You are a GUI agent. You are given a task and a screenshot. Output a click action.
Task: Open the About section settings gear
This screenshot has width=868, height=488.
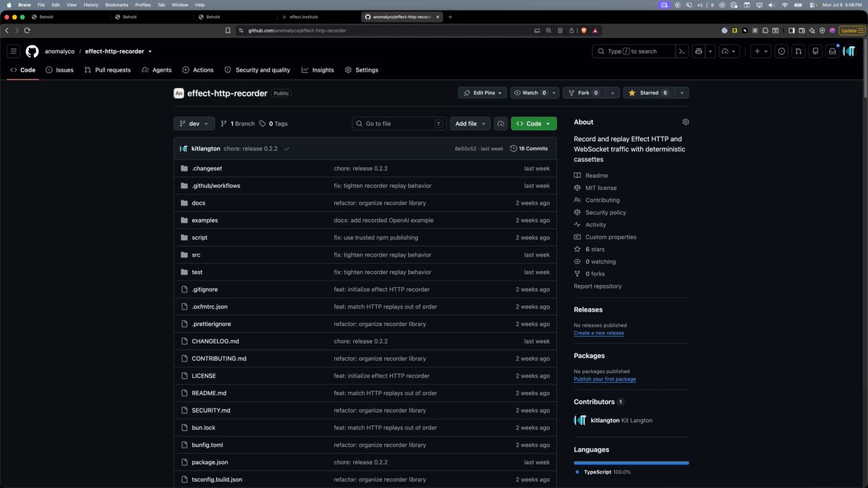point(686,122)
